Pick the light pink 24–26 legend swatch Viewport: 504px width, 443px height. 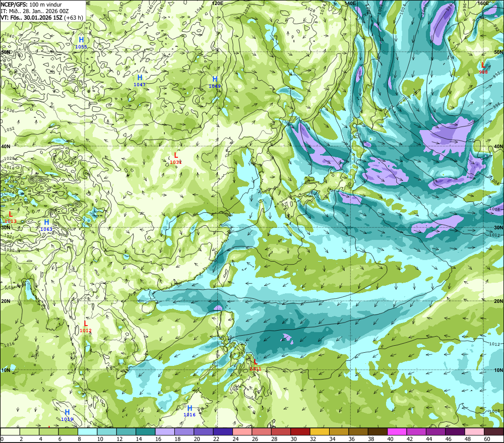click(242, 431)
